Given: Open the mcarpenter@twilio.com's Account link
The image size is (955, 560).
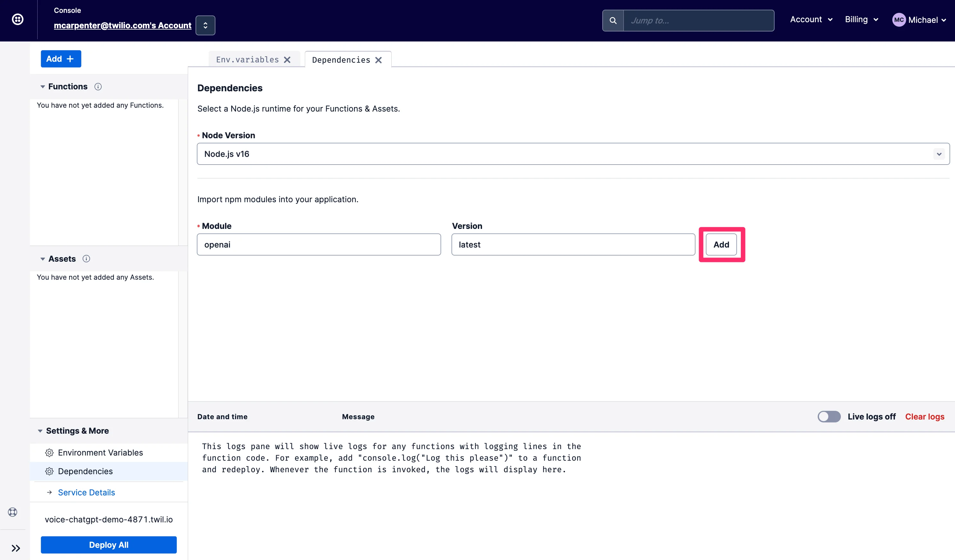Looking at the screenshot, I should (123, 25).
